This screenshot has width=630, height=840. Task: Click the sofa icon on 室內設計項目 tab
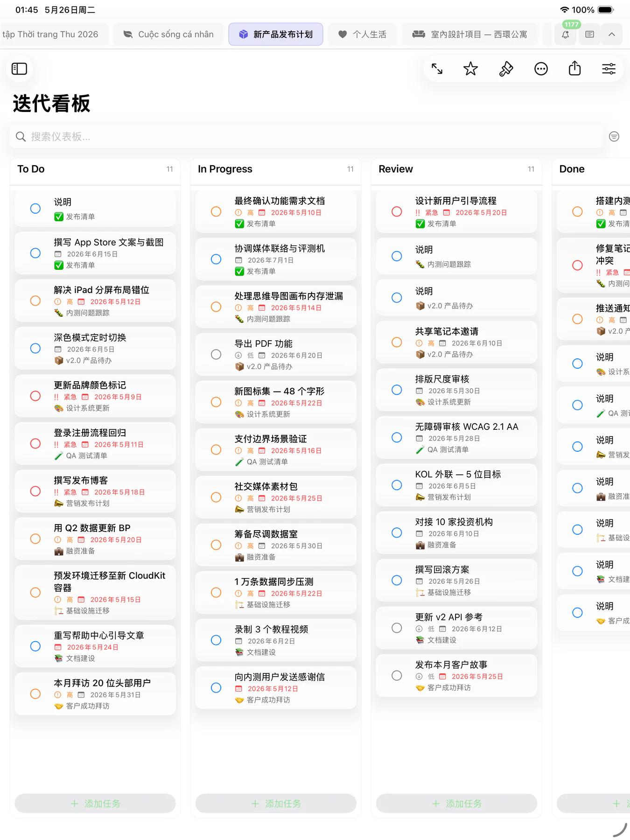pos(419,34)
